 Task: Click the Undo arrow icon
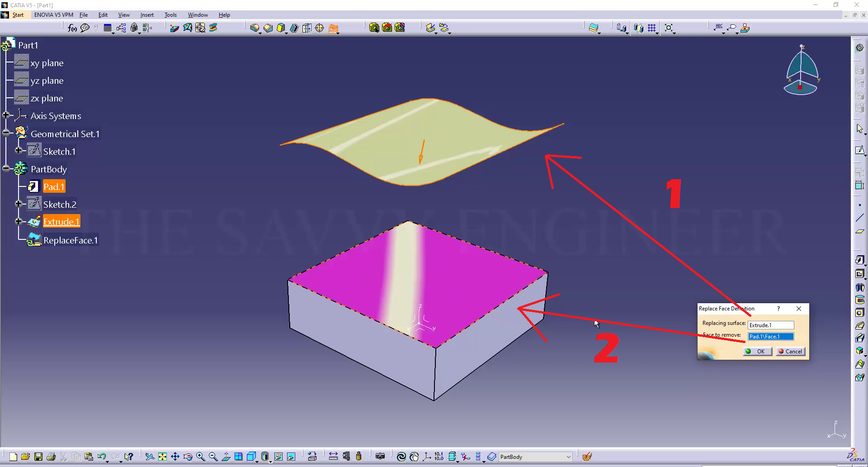[101, 457]
